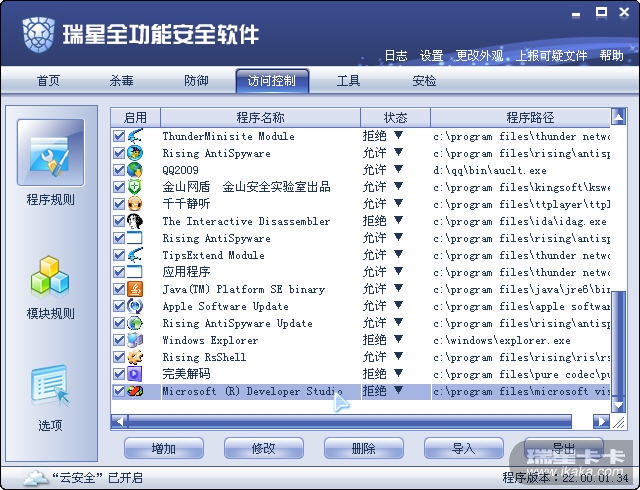Open the 选项 options icon in sidebar

click(x=50, y=385)
